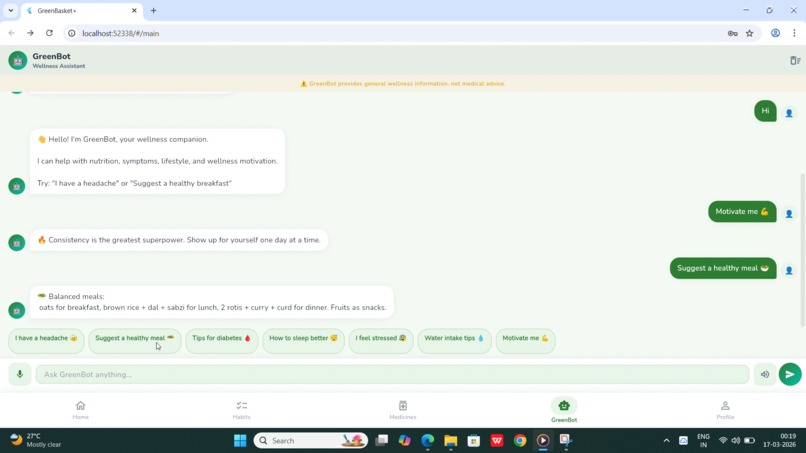Click bot avatar beside Consistency message
The height and width of the screenshot is (453, 806).
click(x=16, y=242)
